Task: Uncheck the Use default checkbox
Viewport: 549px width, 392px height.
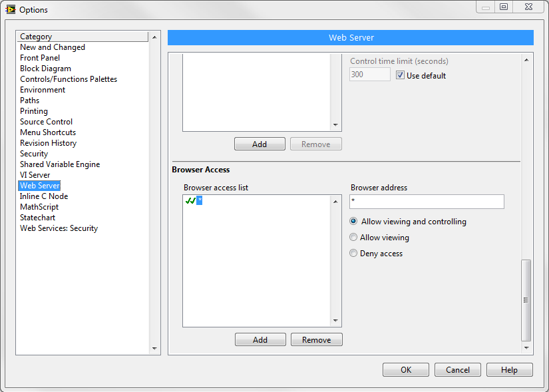Action: (x=400, y=75)
